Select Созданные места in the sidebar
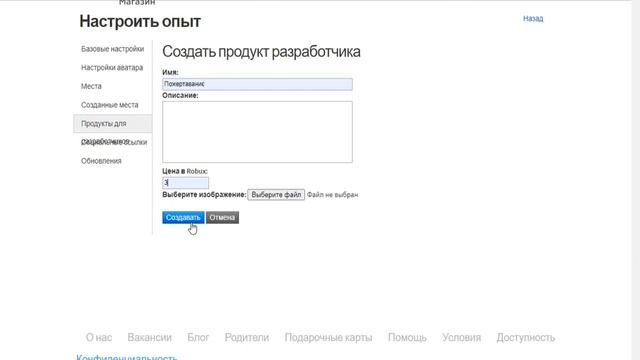 (109, 105)
